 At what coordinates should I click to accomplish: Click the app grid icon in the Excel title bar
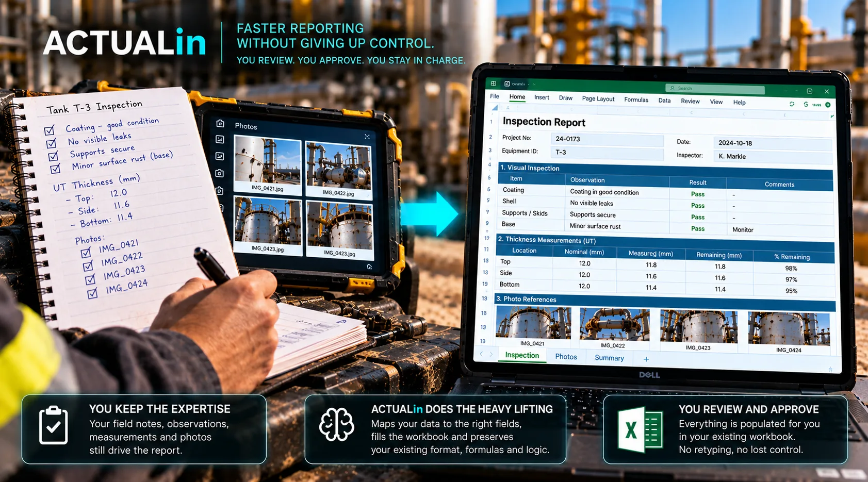(x=493, y=83)
